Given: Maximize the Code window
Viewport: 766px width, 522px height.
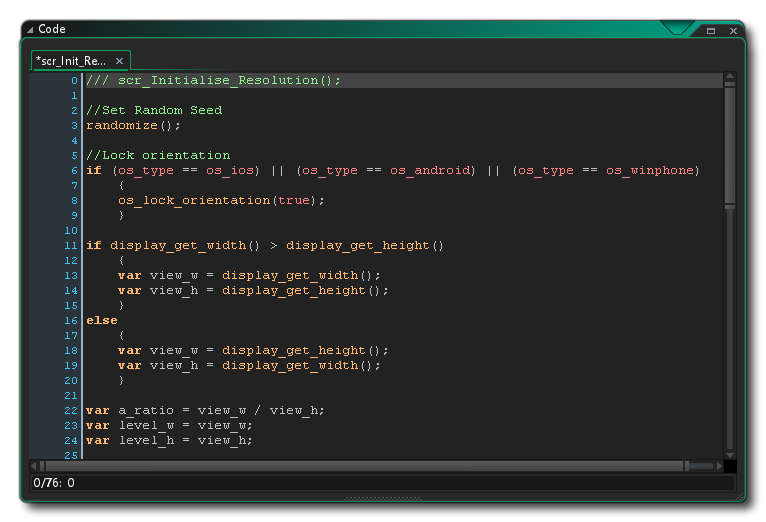Looking at the screenshot, I should coord(711,31).
